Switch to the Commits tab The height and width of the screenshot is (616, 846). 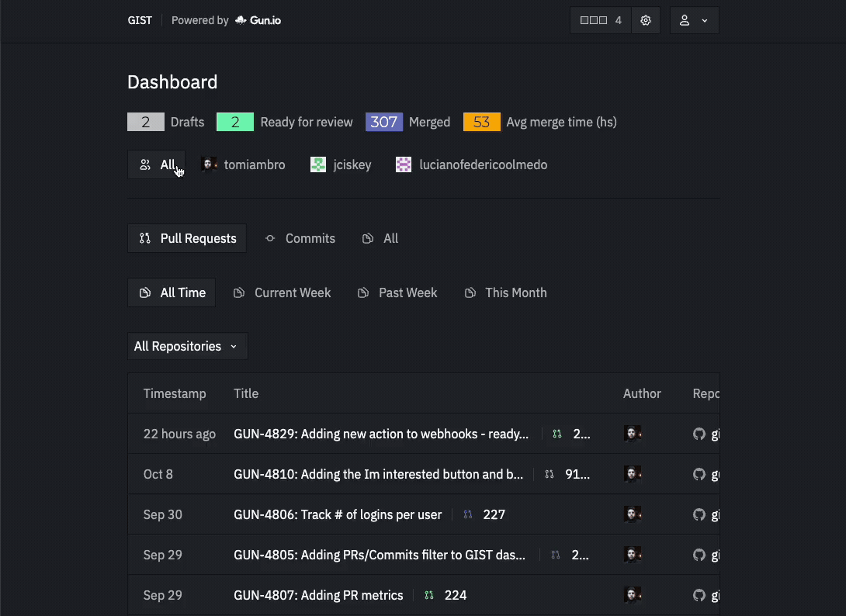pyautogui.click(x=300, y=238)
